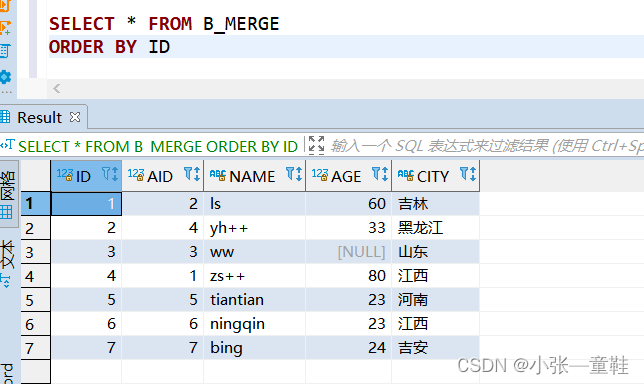The height and width of the screenshot is (384, 644).
Task: Click the CITY cell '河南'
Action: [435, 300]
